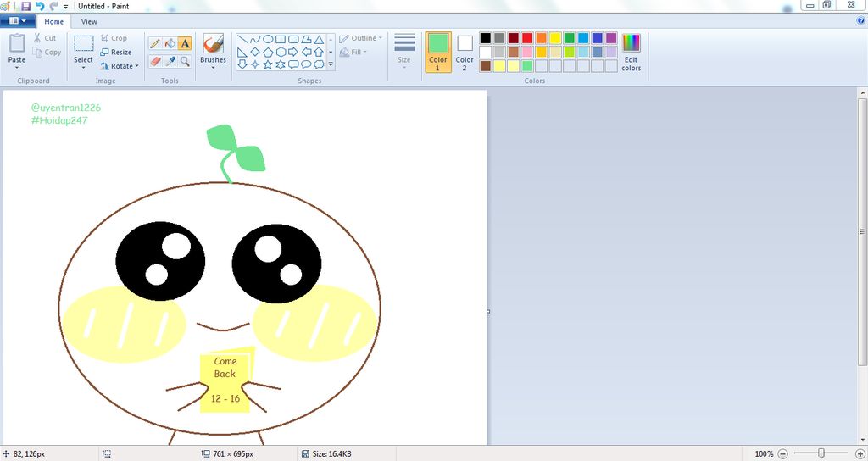
Task: Click the vertical scrollbar thumb
Action: pos(862,231)
